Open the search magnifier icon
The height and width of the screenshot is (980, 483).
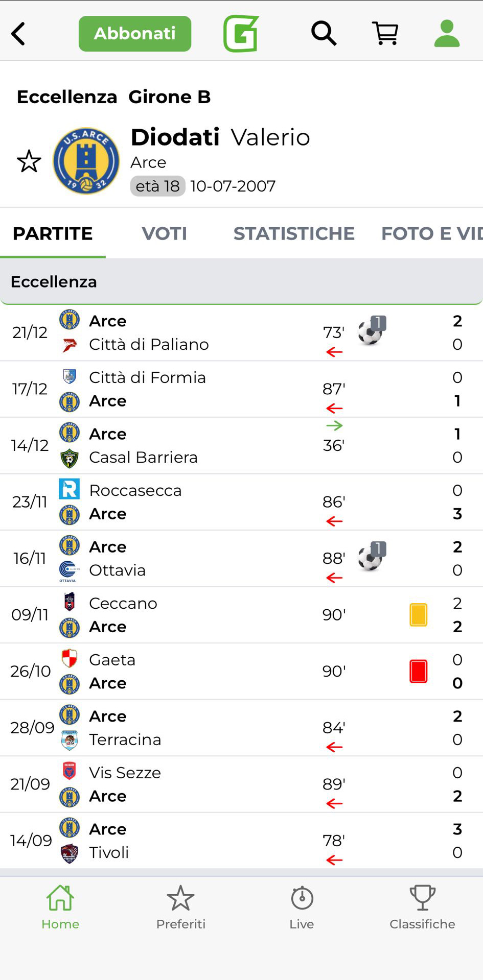[x=324, y=34]
